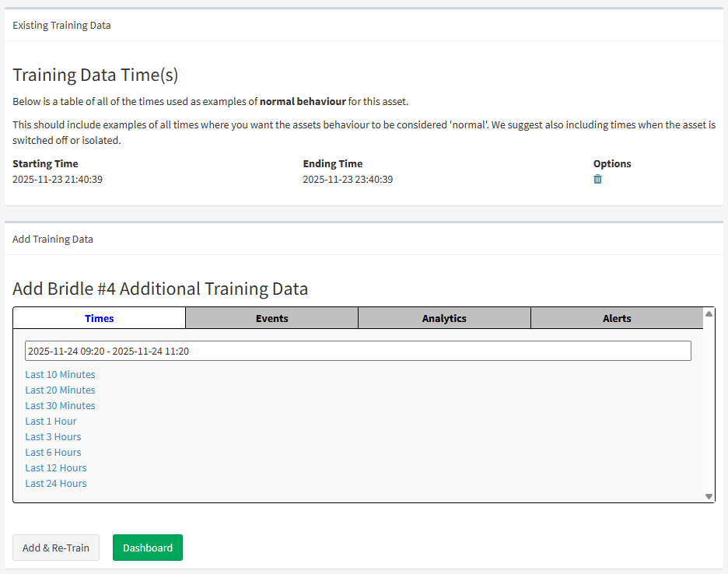This screenshot has width=728, height=574.
Task: Select Last 10 Minutes preset
Action: tap(60, 374)
